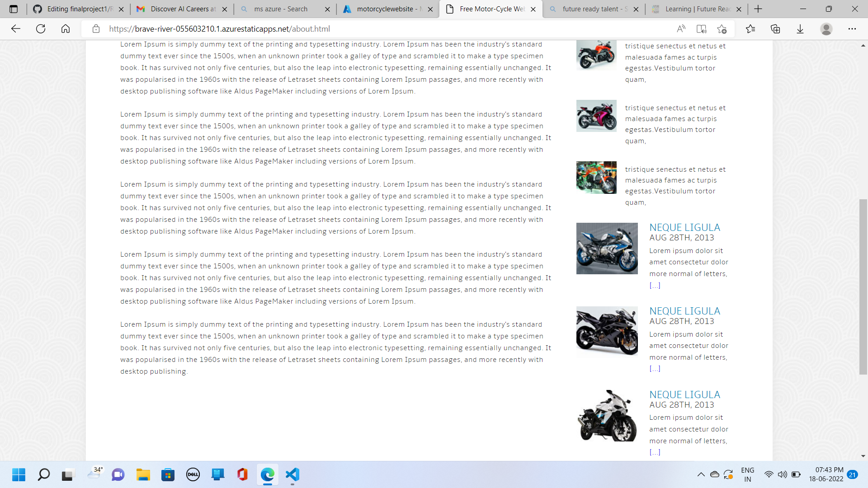Open the Downloads panel
This screenshot has height=488, width=868.
tap(800, 28)
